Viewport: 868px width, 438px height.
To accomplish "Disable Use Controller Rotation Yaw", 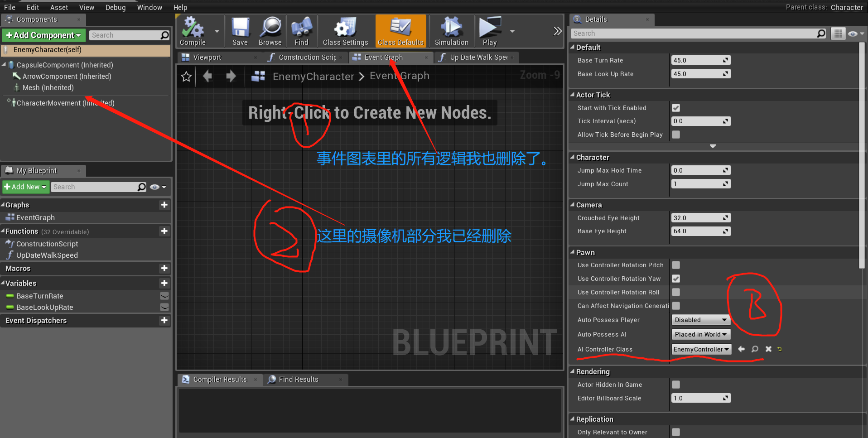I will [x=676, y=279].
